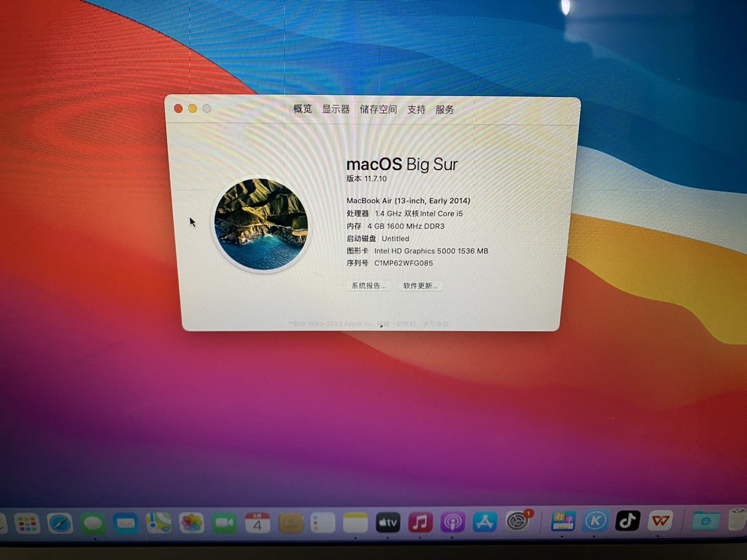Minimize the About This Mac window
The width and height of the screenshot is (747, 560).
(192, 108)
